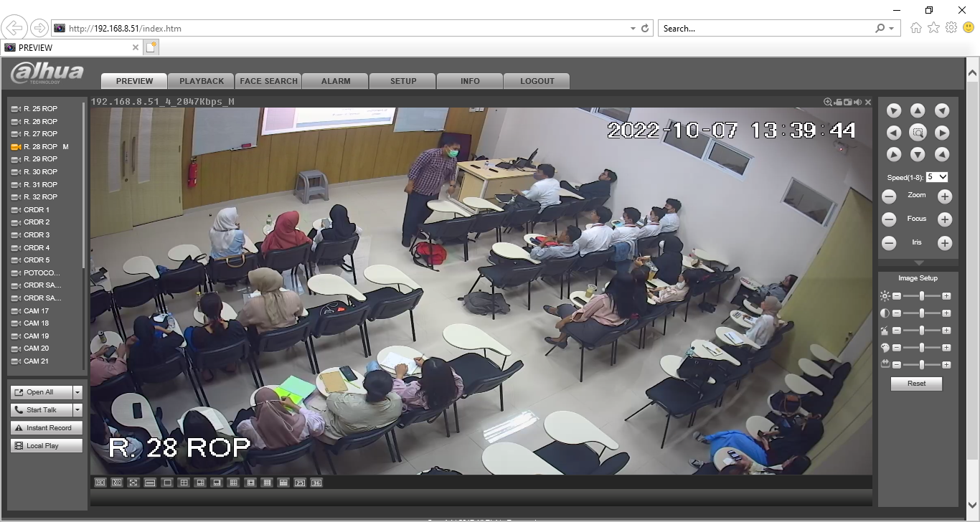Pan the PTZ camera downward
Image resolution: width=980 pixels, height=522 pixels.
click(918, 154)
